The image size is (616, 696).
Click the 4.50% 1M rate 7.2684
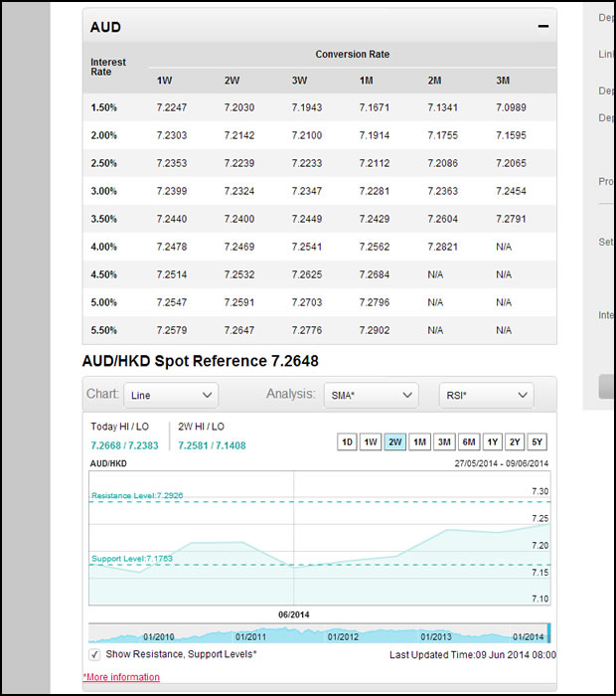click(375, 274)
